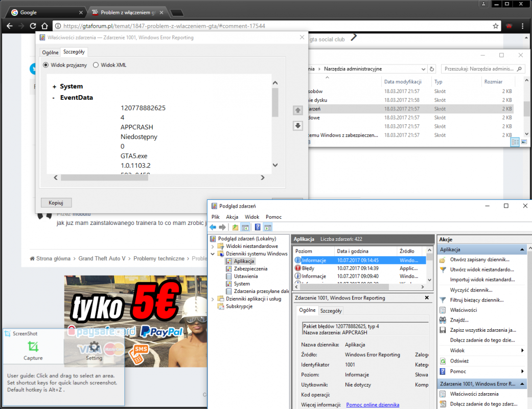Click Znajdź binoculars action
532x409 pixels.
click(459, 320)
